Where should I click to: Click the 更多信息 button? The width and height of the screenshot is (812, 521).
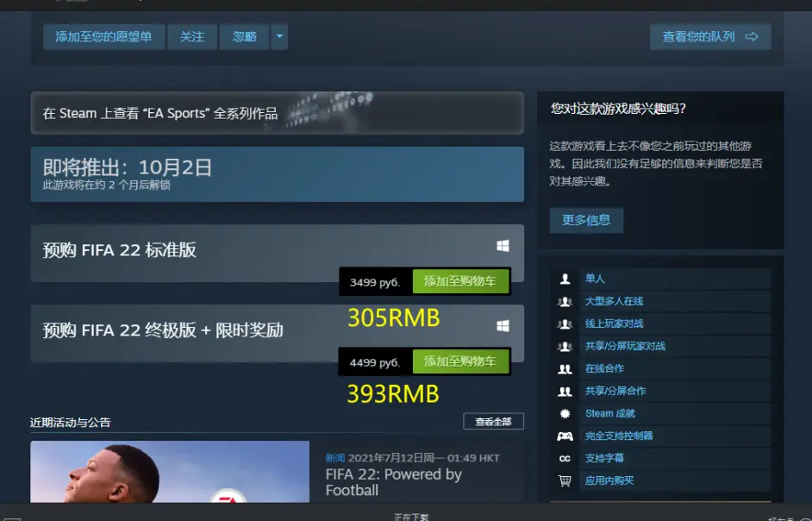(x=586, y=220)
